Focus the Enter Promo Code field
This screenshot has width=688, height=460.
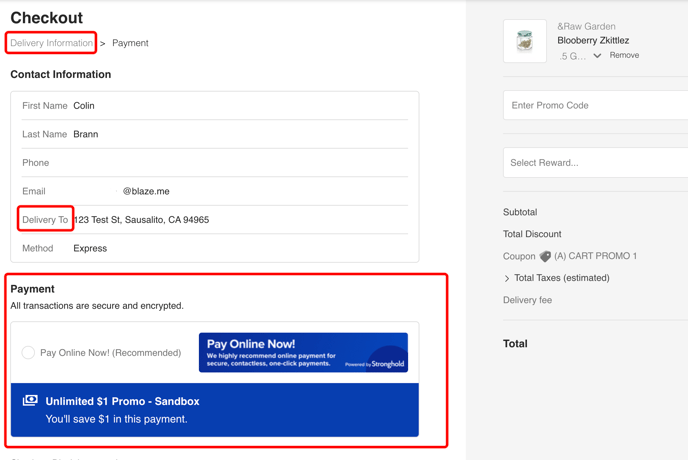coord(595,105)
